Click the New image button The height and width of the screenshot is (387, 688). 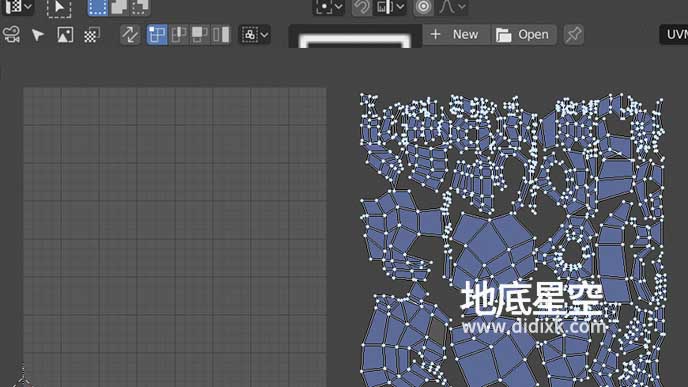[456, 35]
